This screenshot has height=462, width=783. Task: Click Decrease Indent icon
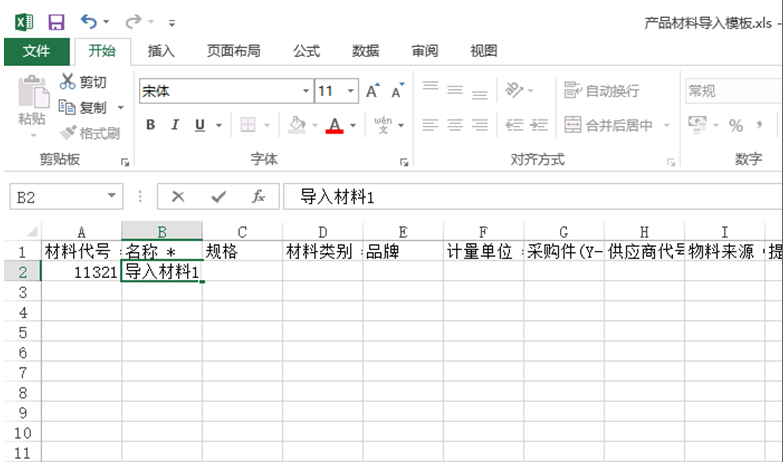(x=514, y=124)
